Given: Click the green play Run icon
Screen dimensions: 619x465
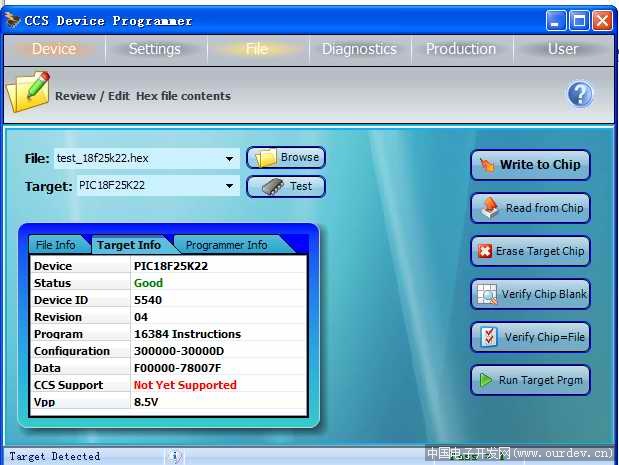Looking at the screenshot, I should pyautogui.click(x=486, y=380).
